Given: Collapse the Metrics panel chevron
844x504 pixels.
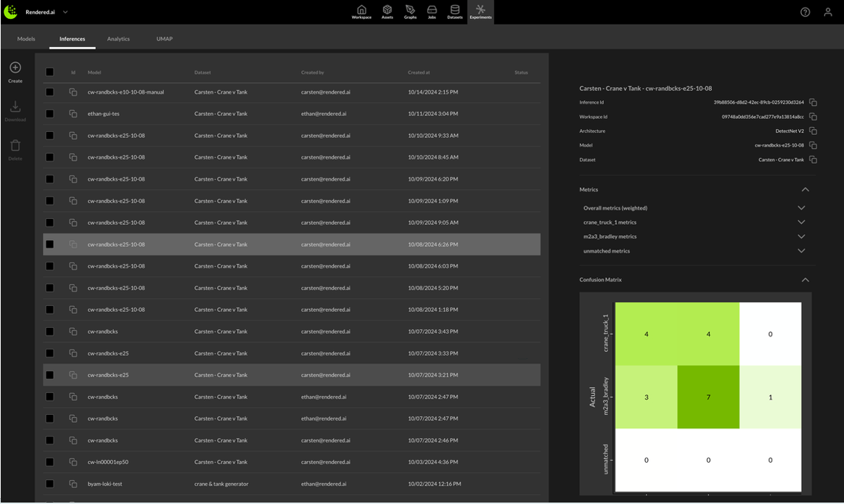Looking at the screenshot, I should (805, 189).
